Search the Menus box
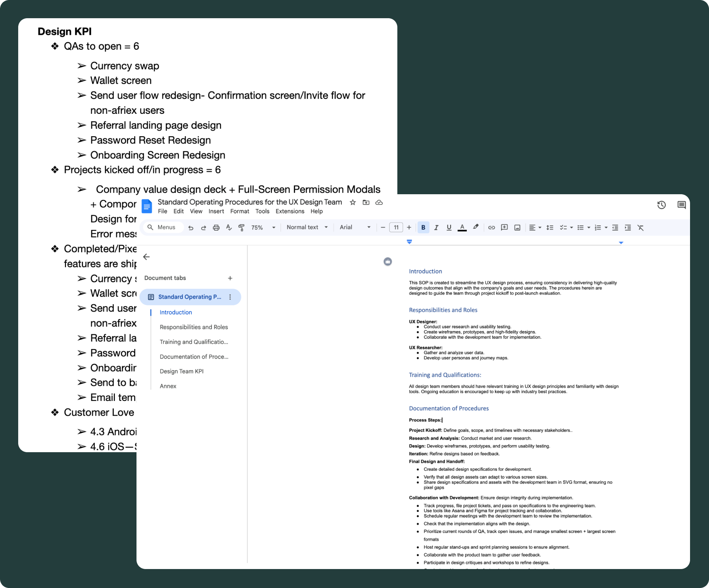The width and height of the screenshot is (709, 588). (x=163, y=227)
